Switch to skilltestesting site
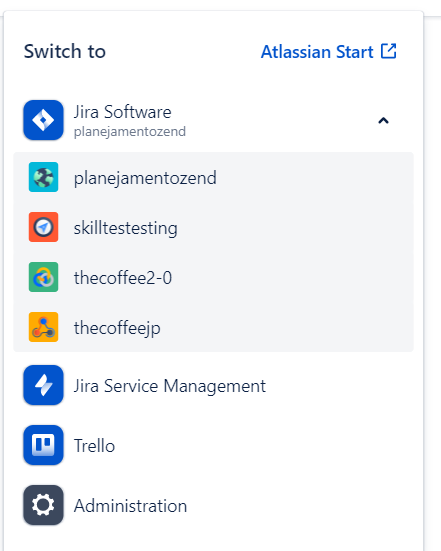Screen dimensions: 441x551 [x=213, y=227]
